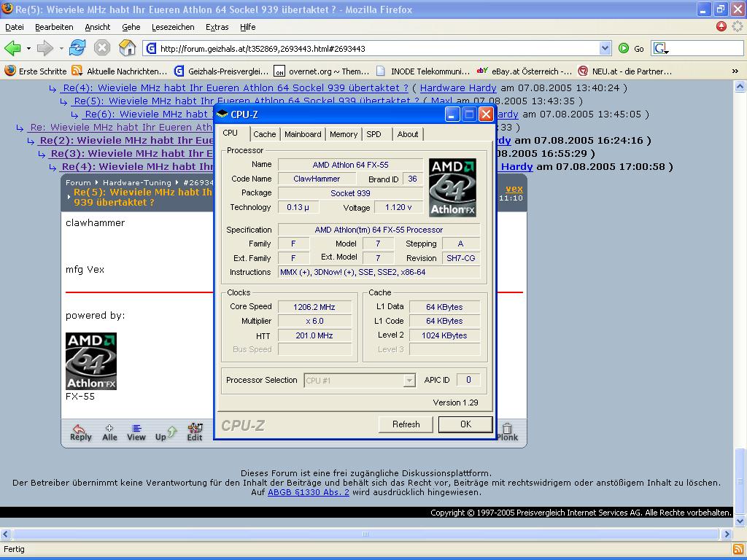Image resolution: width=747 pixels, height=560 pixels.
Task: Click the vex username link
Action: tap(514, 189)
